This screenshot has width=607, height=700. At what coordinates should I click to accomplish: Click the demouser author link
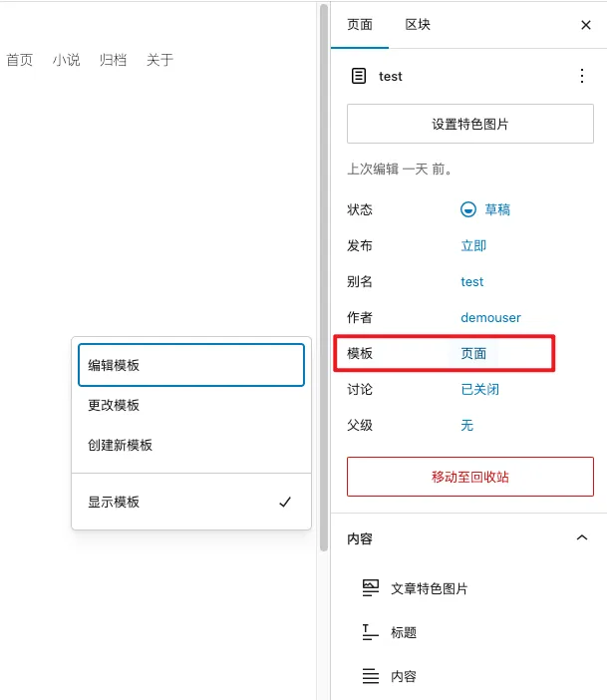(490, 317)
